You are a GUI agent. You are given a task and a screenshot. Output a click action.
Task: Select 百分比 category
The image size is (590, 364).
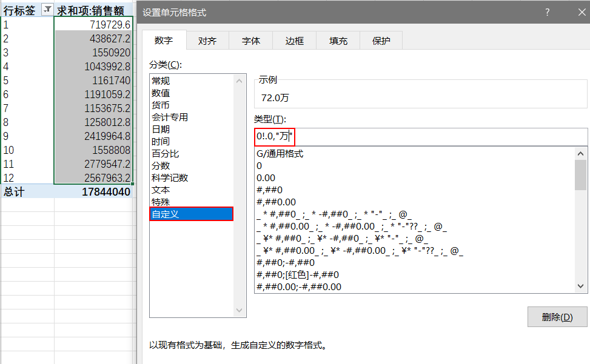click(x=192, y=154)
